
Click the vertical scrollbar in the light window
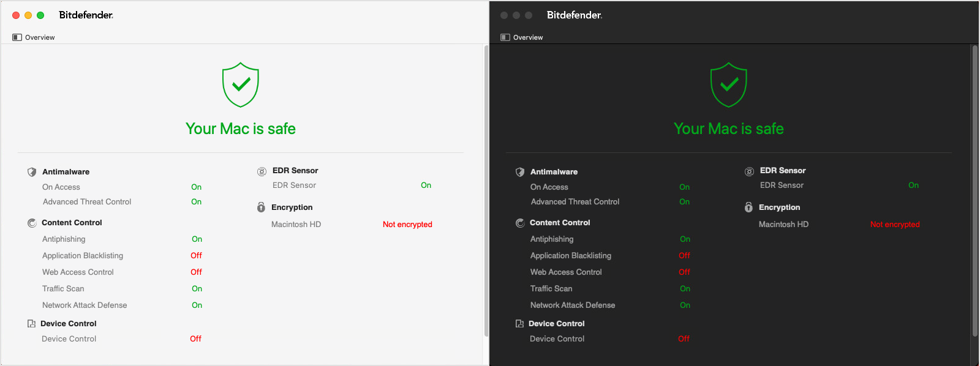point(486,190)
